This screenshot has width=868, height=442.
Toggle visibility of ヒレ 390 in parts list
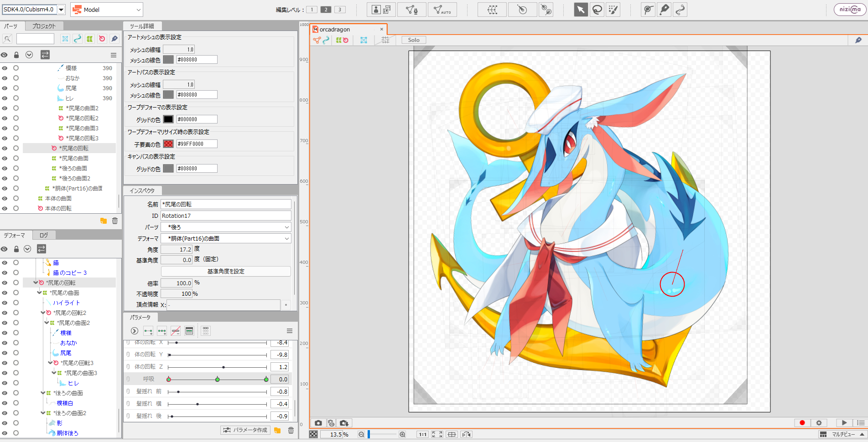pyautogui.click(x=5, y=98)
